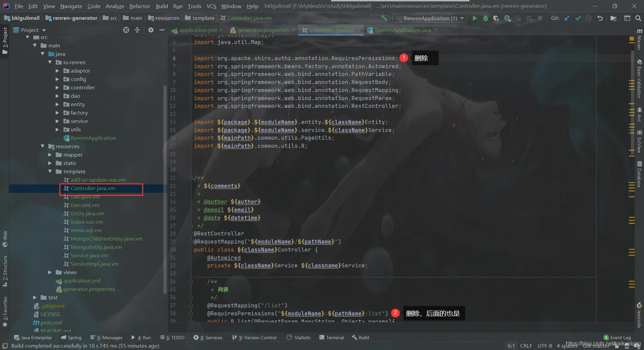Click the Rollback undo arrow icon
This screenshot has height=350, width=644.
[x=600, y=18]
